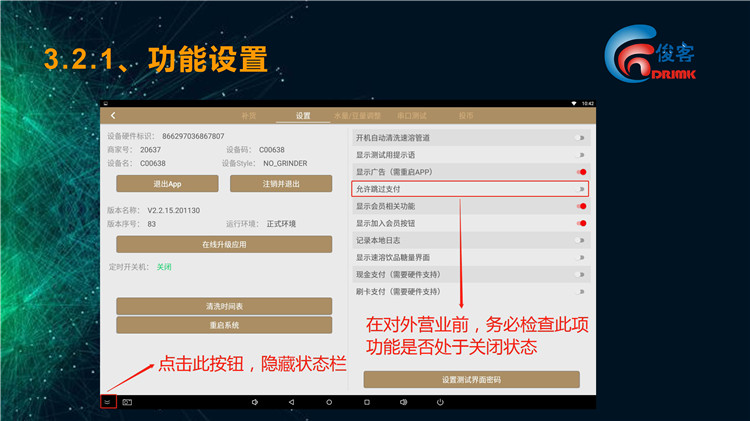This screenshot has width=750, height=421.
Task: Turn off 显示会员相关功能 switch
Action: point(581,206)
